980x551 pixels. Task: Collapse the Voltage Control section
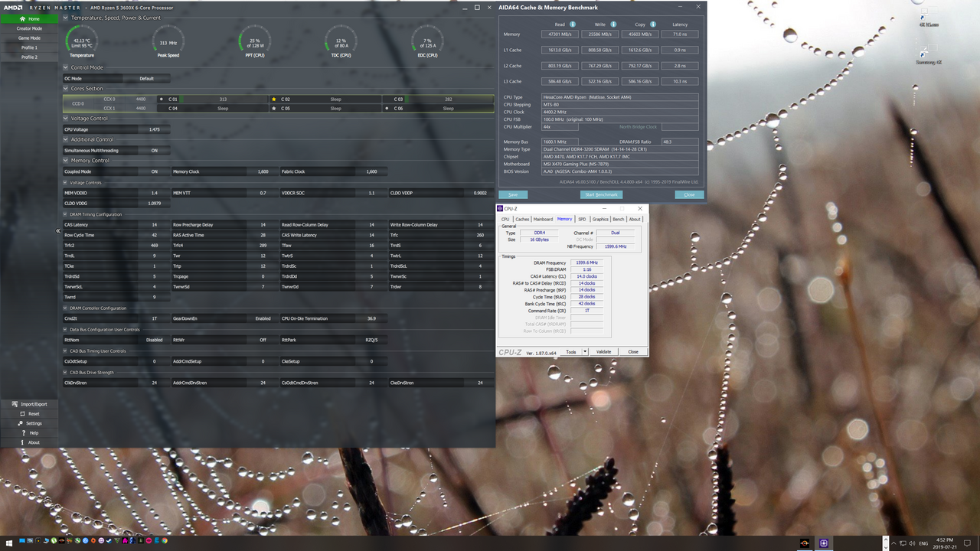click(x=66, y=119)
